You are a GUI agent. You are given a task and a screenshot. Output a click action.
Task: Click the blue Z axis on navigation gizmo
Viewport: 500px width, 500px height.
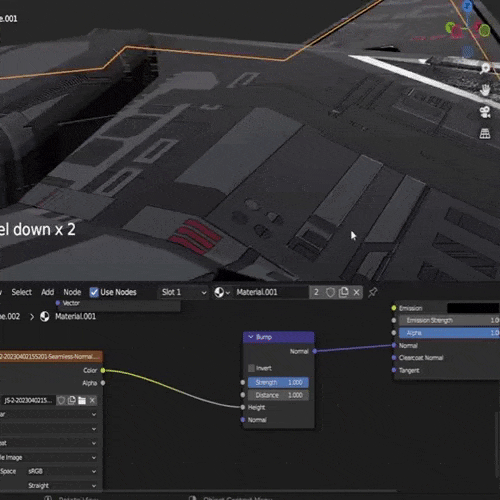pos(467,6)
